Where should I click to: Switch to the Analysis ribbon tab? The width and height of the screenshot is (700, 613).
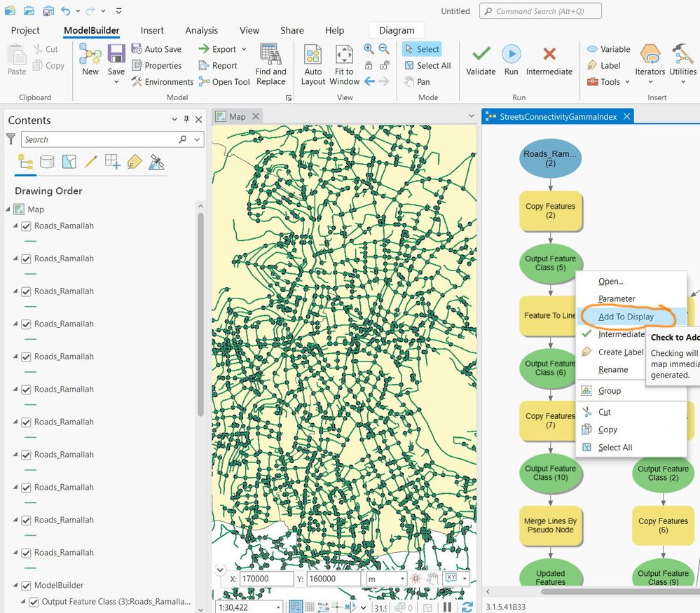[201, 30]
